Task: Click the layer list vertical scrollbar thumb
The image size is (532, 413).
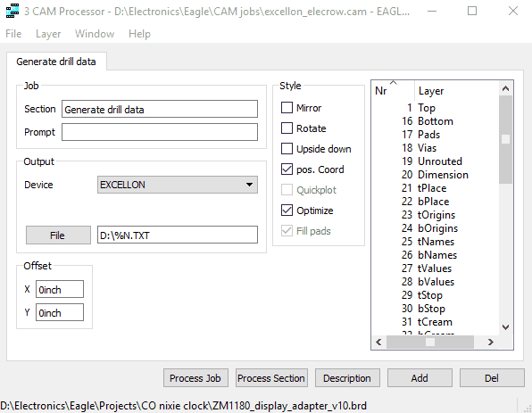Action: click(505, 139)
